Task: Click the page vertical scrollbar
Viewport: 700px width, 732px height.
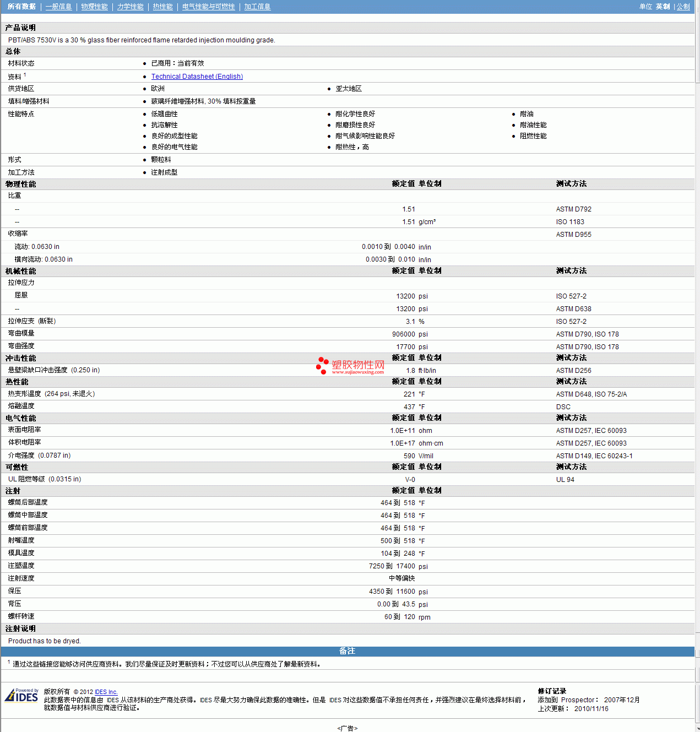Action: (697, 366)
